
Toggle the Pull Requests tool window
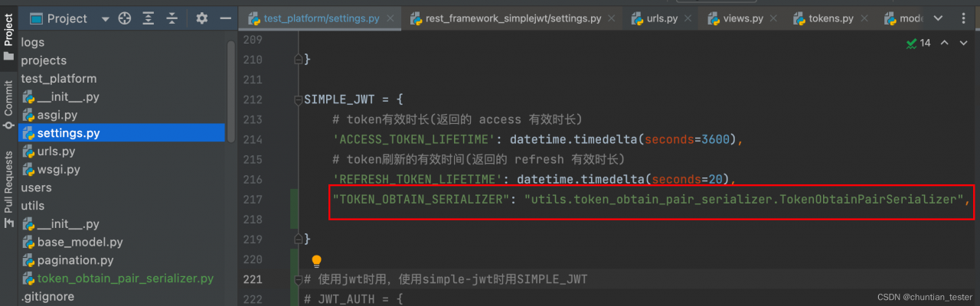click(8, 187)
